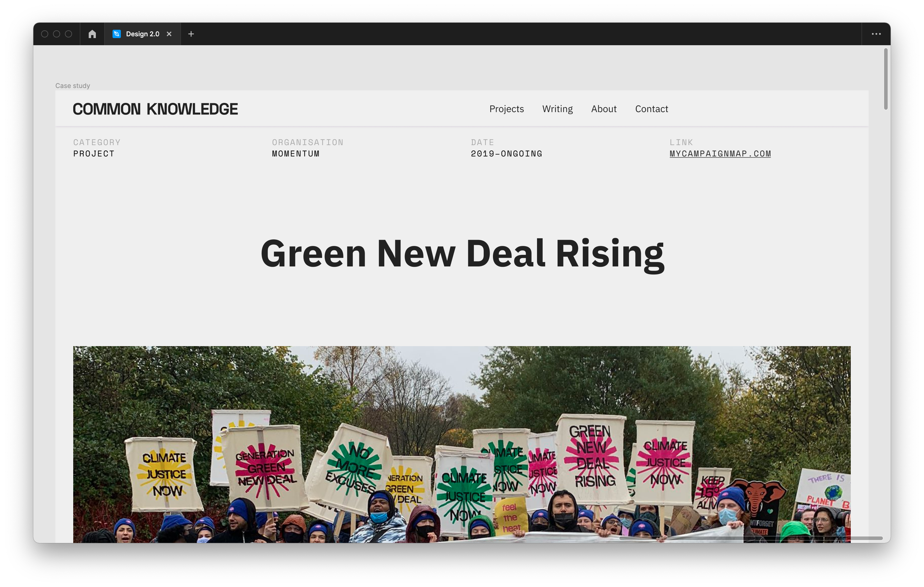
Task: Open the three-dot more options menu
Action: pos(876,34)
